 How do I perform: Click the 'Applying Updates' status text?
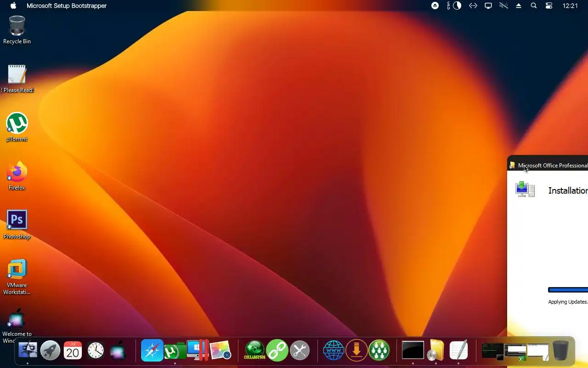tap(568, 302)
